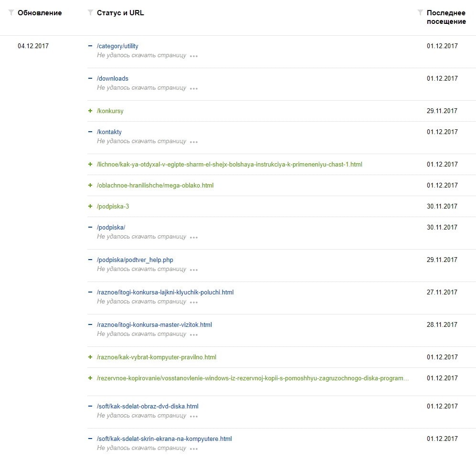Click the Статус и URL column header
This screenshot has width=476, height=460.
[120, 13]
